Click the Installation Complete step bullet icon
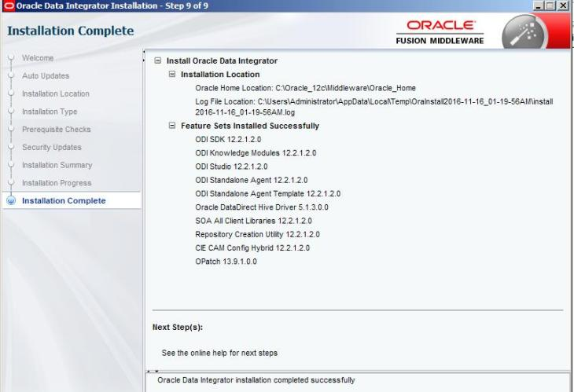The image size is (574, 392). click(11, 201)
